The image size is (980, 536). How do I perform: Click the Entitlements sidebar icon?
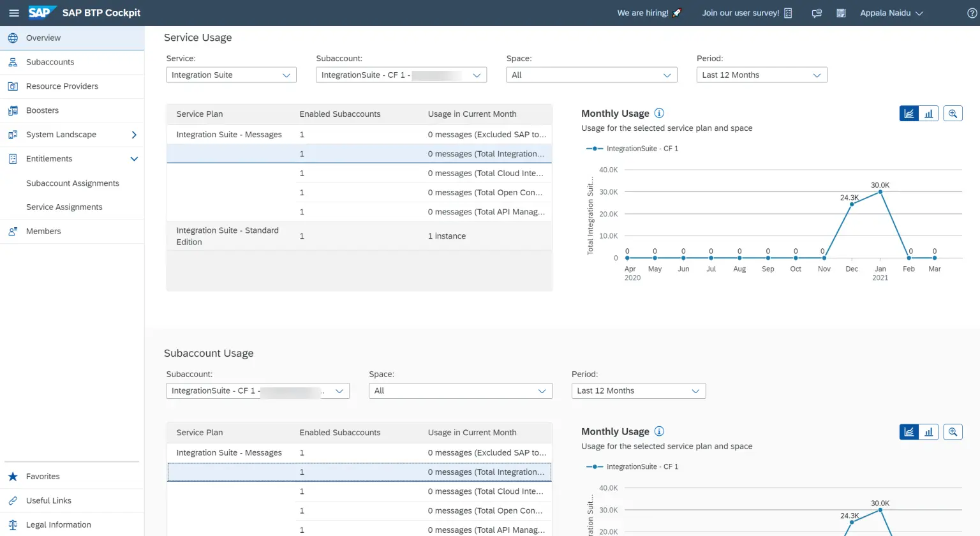pos(13,159)
